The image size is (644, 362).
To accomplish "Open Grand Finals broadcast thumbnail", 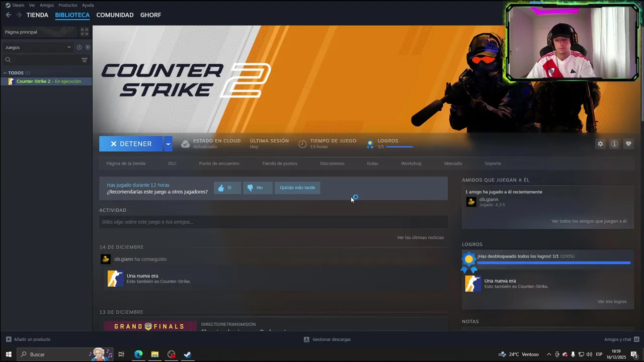I will 150,326.
